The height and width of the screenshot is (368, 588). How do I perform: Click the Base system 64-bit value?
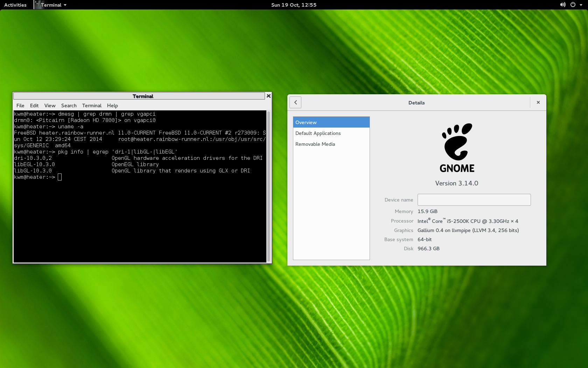(x=425, y=239)
